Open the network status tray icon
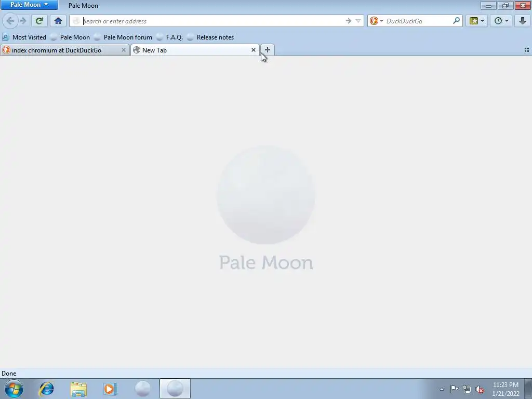This screenshot has height=399, width=532. click(x=467, y=389)
